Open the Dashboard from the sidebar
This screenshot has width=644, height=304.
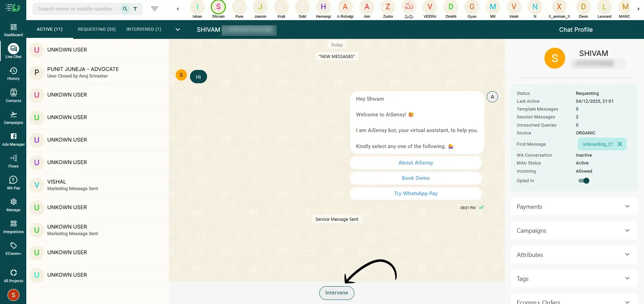(x=13, y=30)
